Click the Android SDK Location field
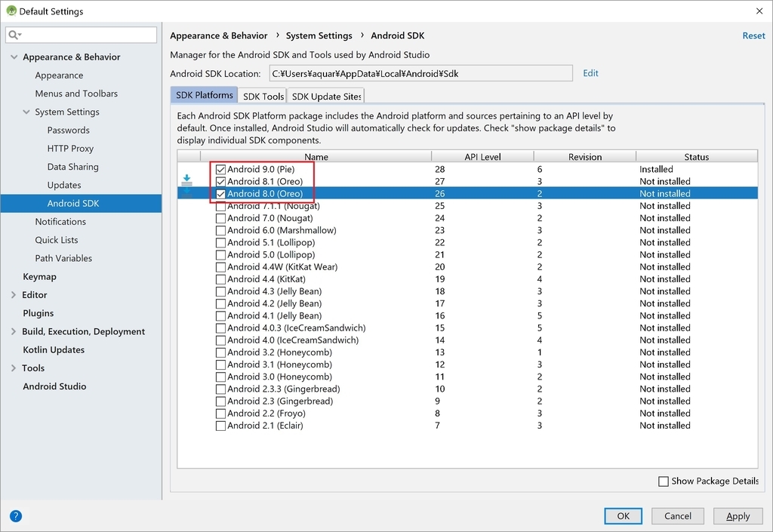This screenshot has width=773, height=532. 420,73
